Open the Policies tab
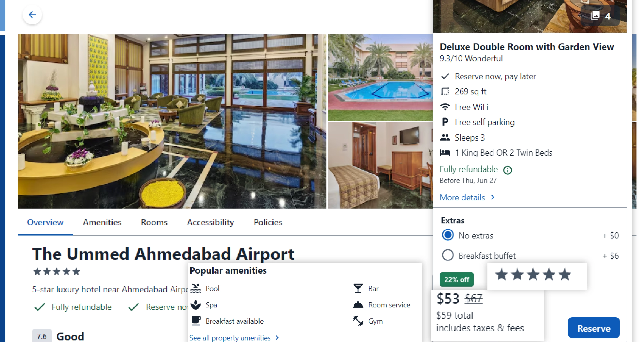Image resolution: width=644 pixels, height=342 pixels. click(x=268, y=222)
